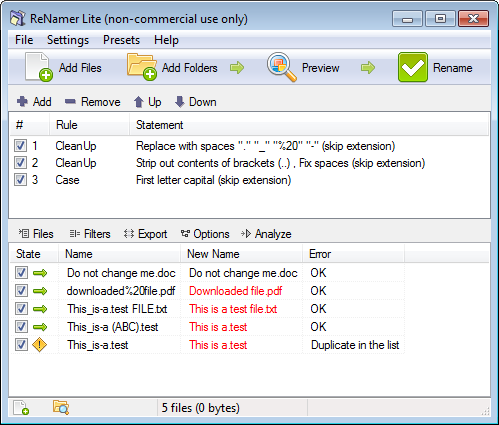Click the Add Folders icon
499x425 pixels.
coord(142,67)
